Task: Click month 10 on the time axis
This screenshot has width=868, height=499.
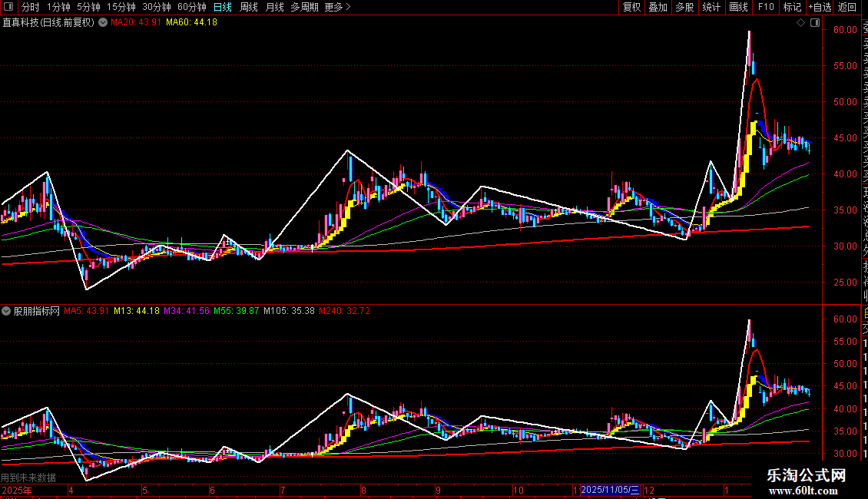Action: click(x=518, y=490)
